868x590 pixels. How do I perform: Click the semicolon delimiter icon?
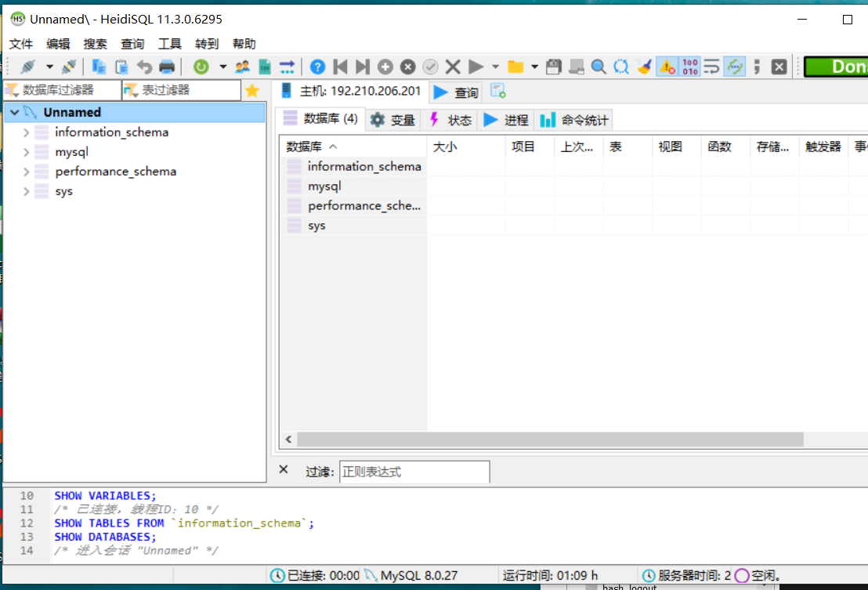tap(757, 67)
